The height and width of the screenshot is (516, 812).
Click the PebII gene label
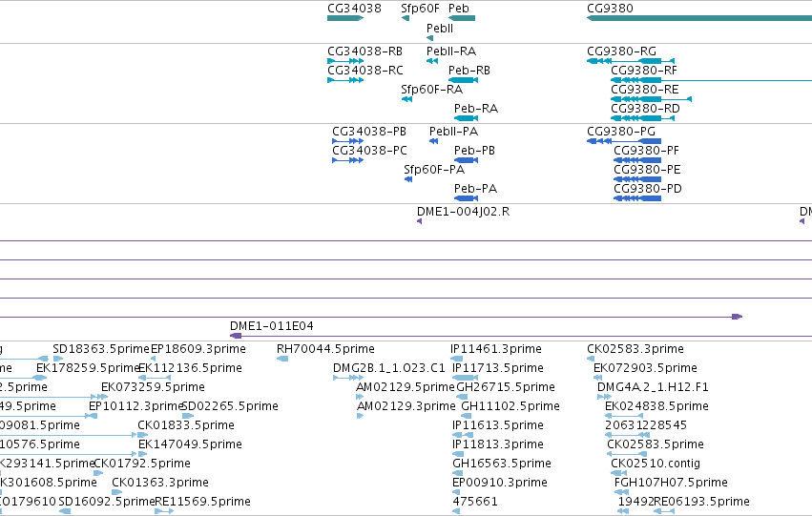(440, 29)
